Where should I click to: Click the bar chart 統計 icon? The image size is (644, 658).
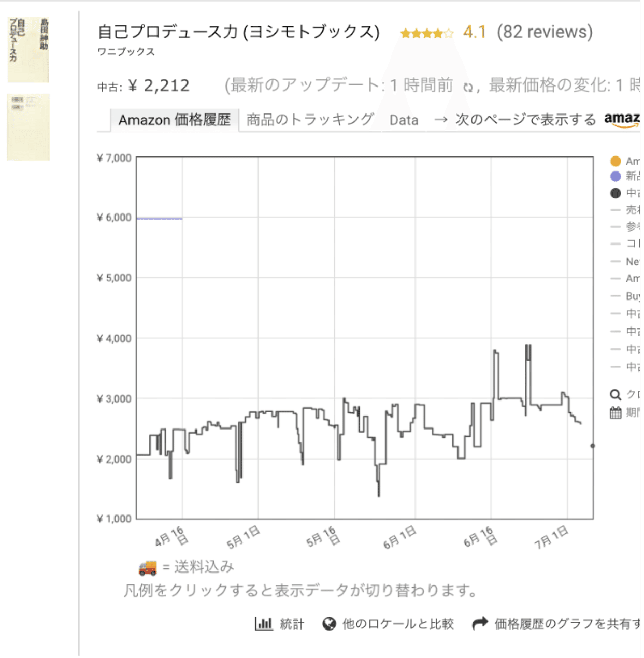[x=263, y=623]
